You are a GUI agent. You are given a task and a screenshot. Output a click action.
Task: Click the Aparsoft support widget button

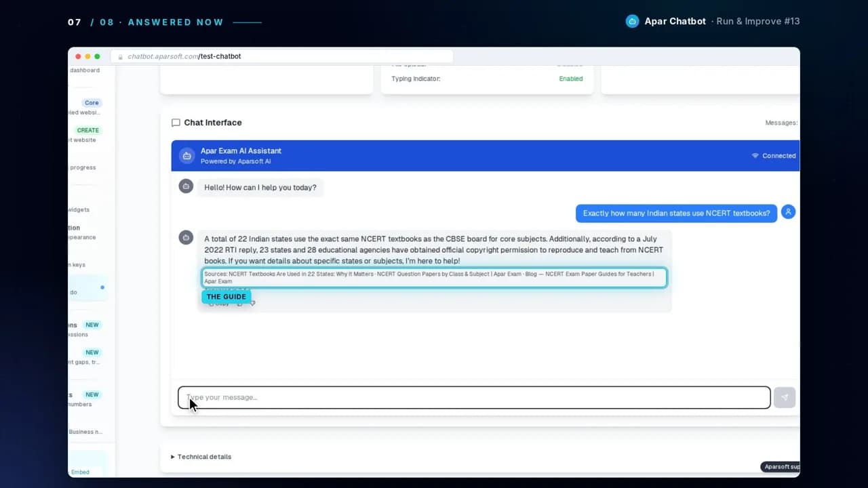(x=781, y=467)
